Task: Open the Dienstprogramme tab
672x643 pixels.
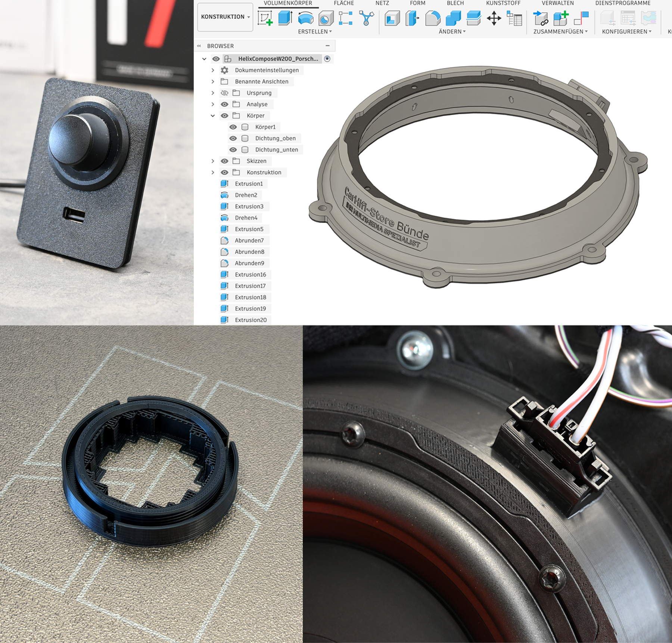Action: (x=623, y=3)
